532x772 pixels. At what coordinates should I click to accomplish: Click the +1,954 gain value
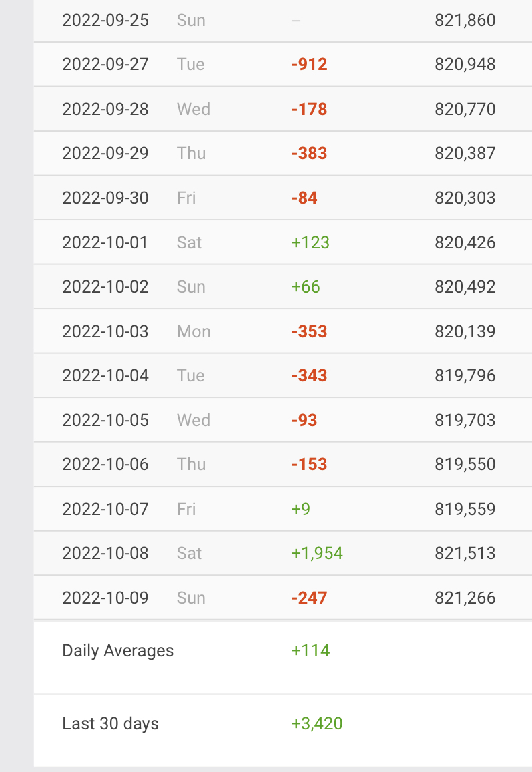point(317,554)
